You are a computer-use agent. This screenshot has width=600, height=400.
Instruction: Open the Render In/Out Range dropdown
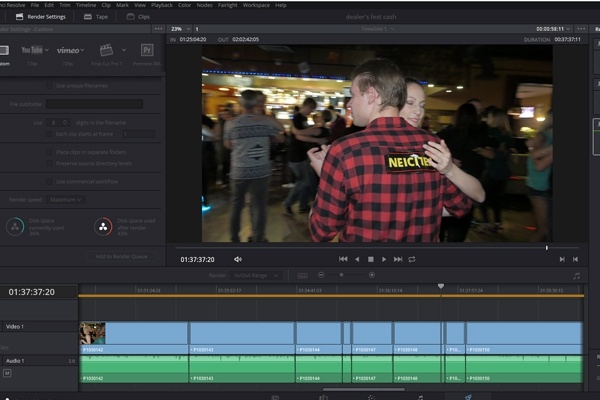click(x=256, y=275)
